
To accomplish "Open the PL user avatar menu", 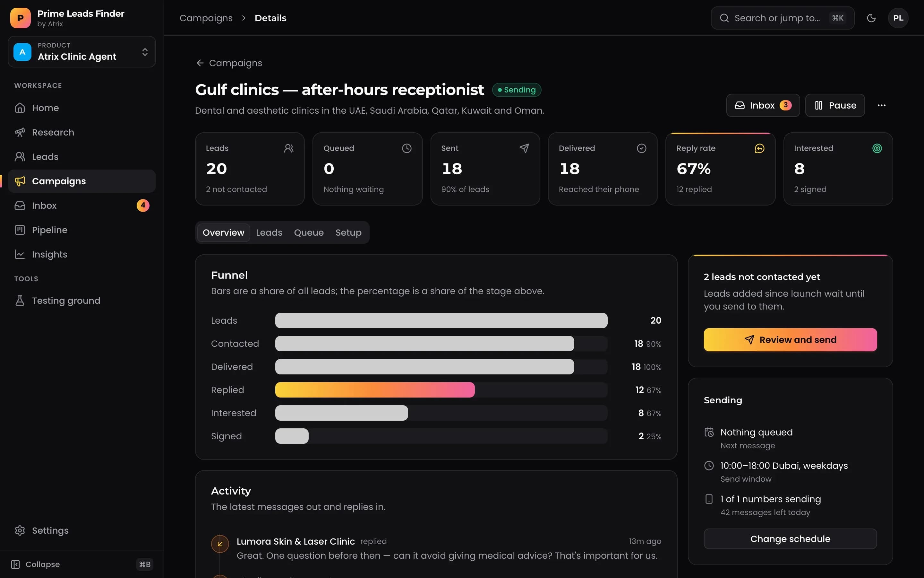I will pos(898,18).
